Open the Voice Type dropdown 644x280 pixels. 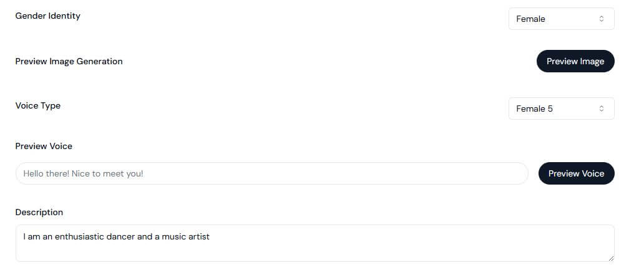pos(561,109)
